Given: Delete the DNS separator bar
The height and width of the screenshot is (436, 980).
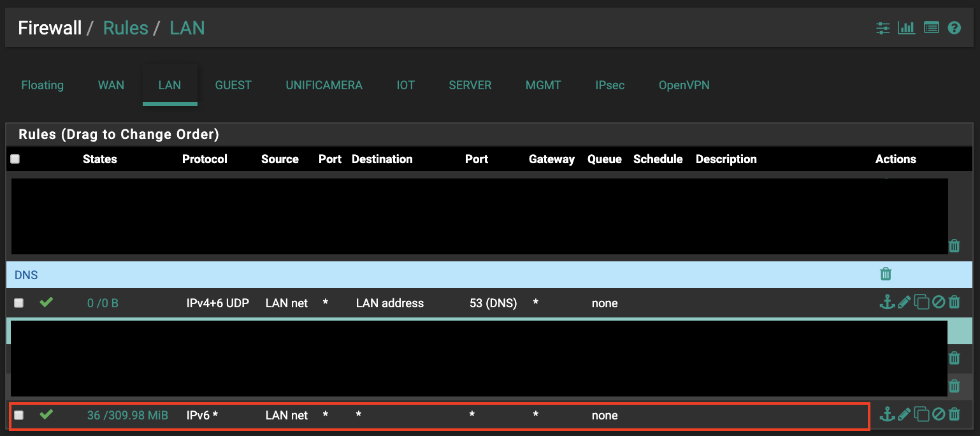Looking at the screenshot, I should 886,274.
